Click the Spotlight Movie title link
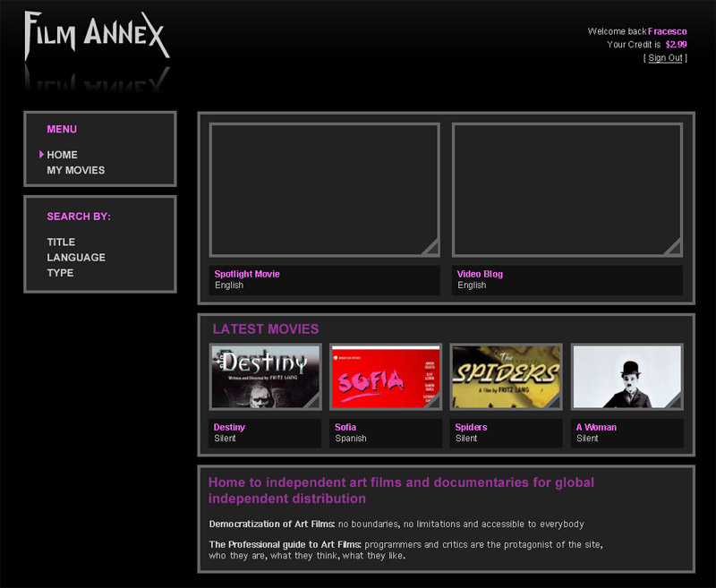 (x=247, y=274)
